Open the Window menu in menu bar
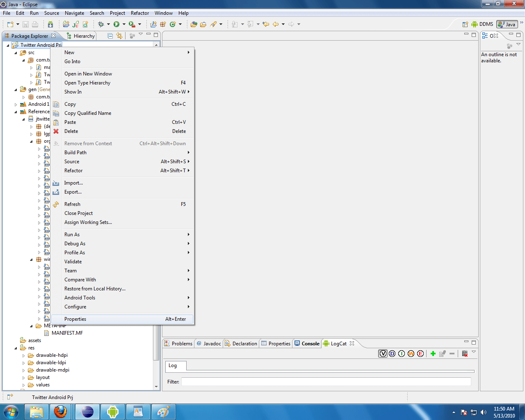This screenshot has height=420, width=525. 164,13
